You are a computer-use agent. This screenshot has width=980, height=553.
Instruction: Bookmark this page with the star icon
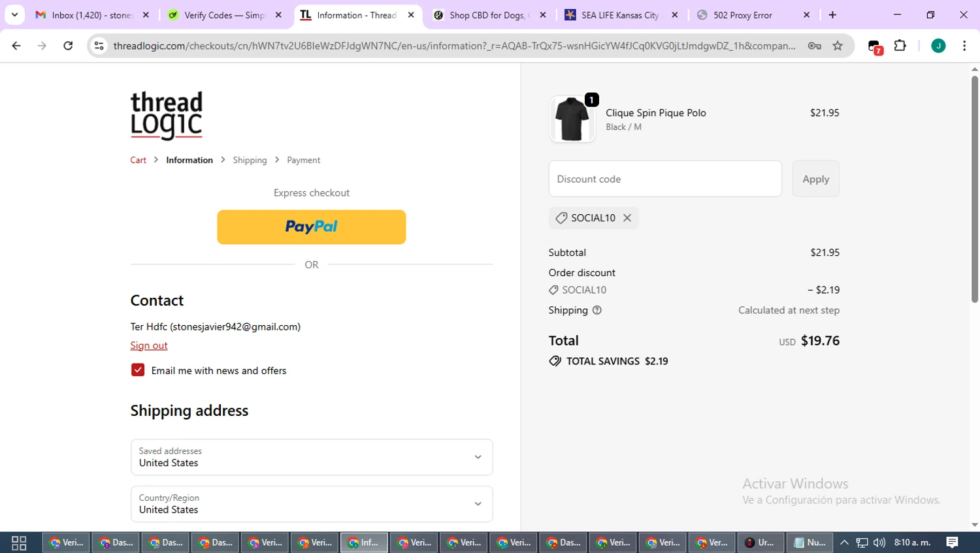[x=838, y=46]
